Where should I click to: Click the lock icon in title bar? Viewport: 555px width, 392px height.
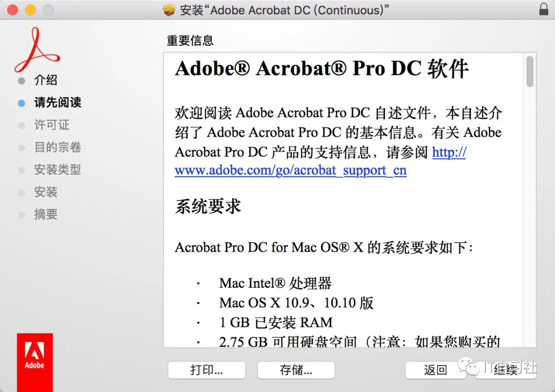543,9
